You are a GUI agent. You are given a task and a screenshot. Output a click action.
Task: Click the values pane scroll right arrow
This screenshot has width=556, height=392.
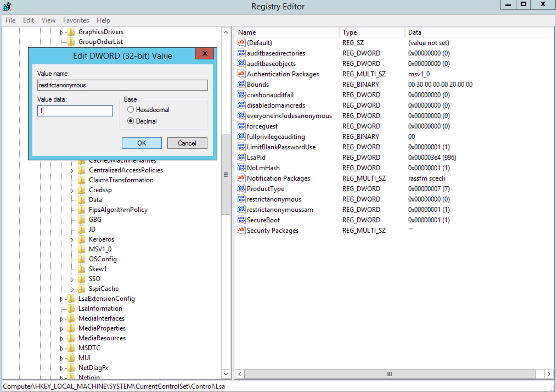549,374
